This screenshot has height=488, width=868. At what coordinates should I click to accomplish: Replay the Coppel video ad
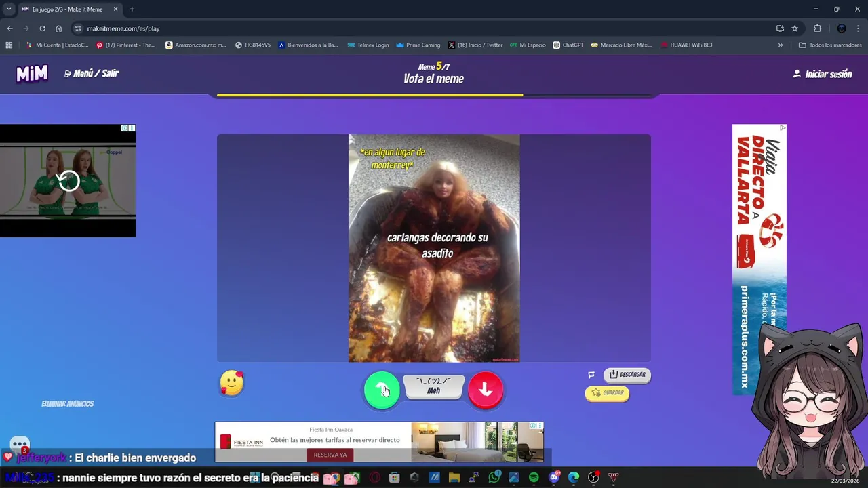point(68,181)
